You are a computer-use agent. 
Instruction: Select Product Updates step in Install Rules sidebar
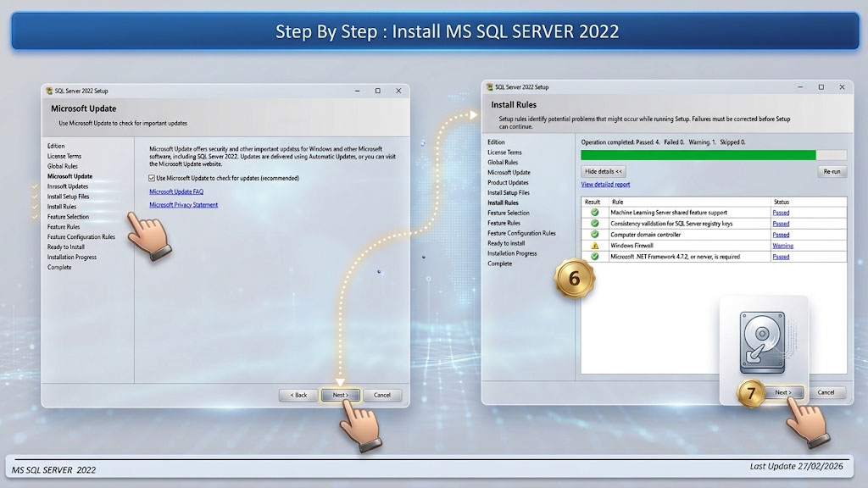point(508,183)
